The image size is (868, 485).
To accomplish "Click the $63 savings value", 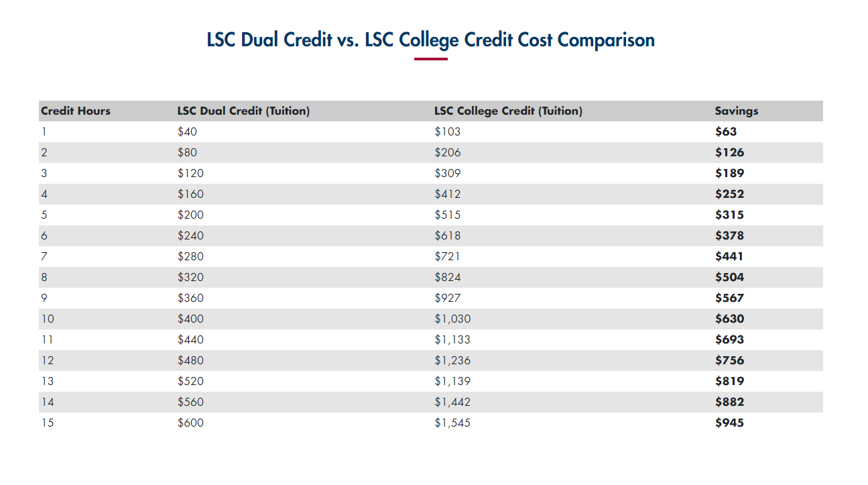I will click(726, 132).
